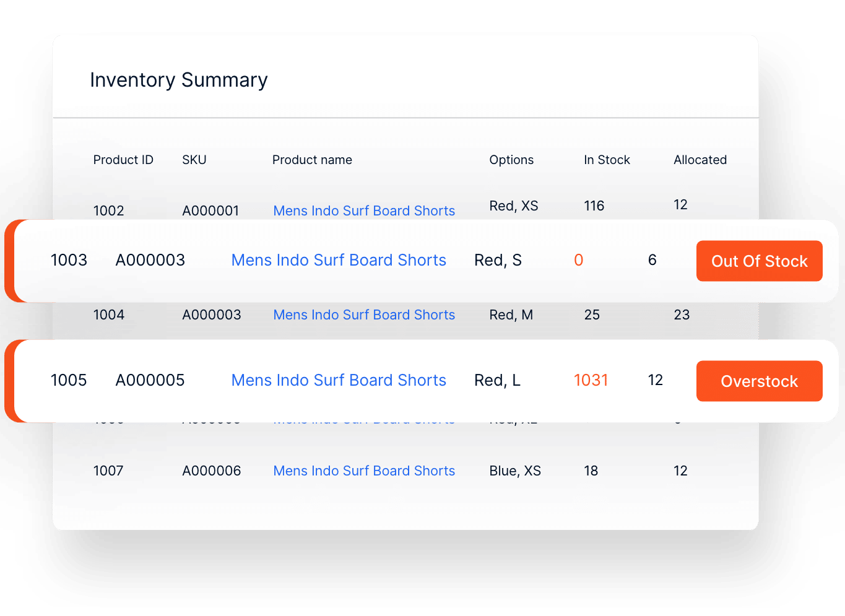Click the Inventory Summary heading
845x616 pixels.
179,80
